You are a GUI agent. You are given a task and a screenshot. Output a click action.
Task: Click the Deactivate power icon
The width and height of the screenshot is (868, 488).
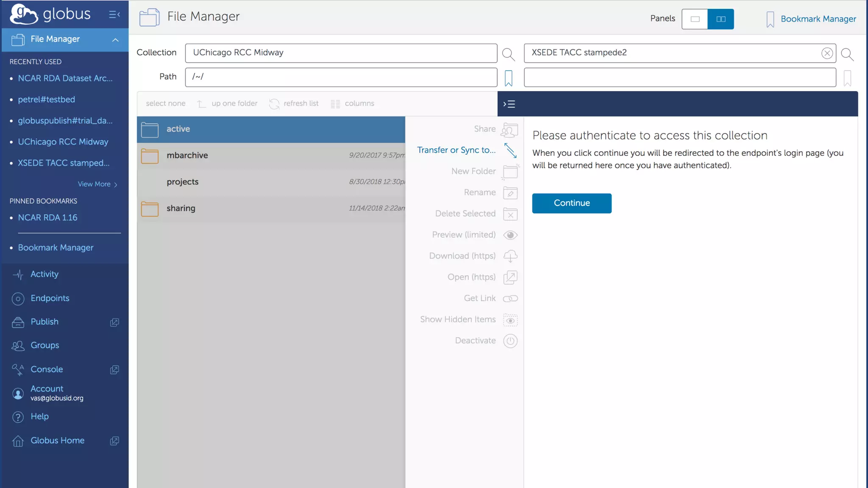pos(510,341)
